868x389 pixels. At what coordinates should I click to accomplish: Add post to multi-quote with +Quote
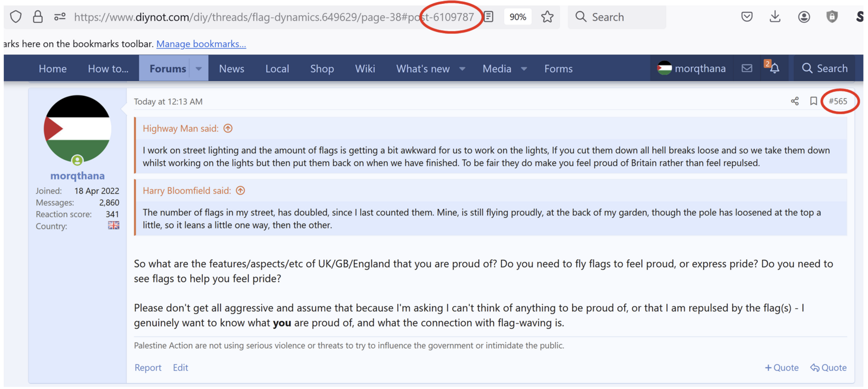tap(781, 368)
